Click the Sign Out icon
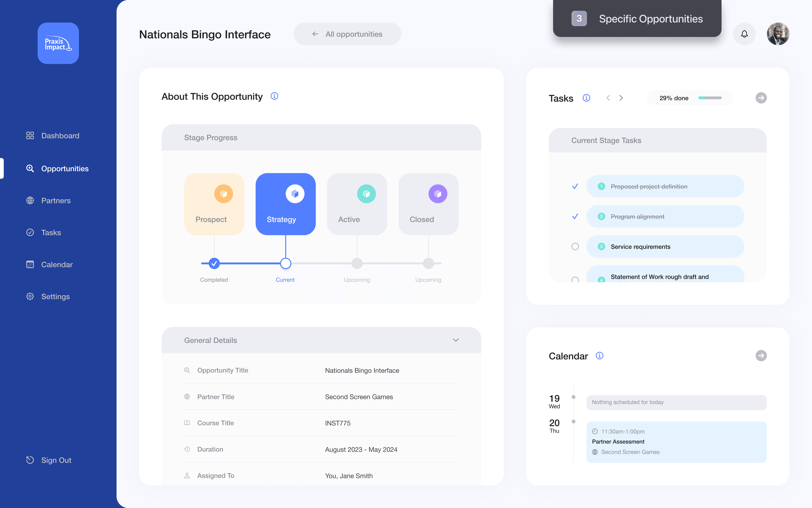The height and width of the screenshot is (508, 812). (x=30, y=460)
